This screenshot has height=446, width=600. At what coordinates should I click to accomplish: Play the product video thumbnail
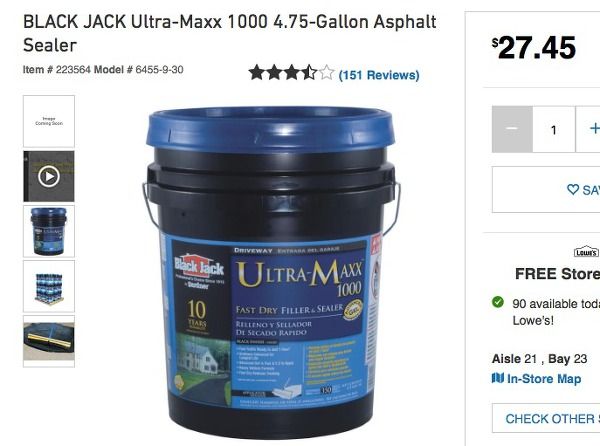49,176
